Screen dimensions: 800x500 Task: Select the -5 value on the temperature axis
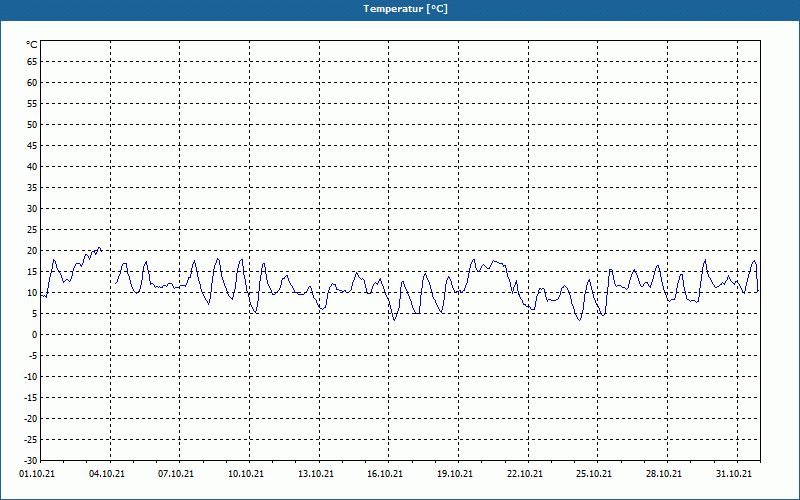click(33, 356)
